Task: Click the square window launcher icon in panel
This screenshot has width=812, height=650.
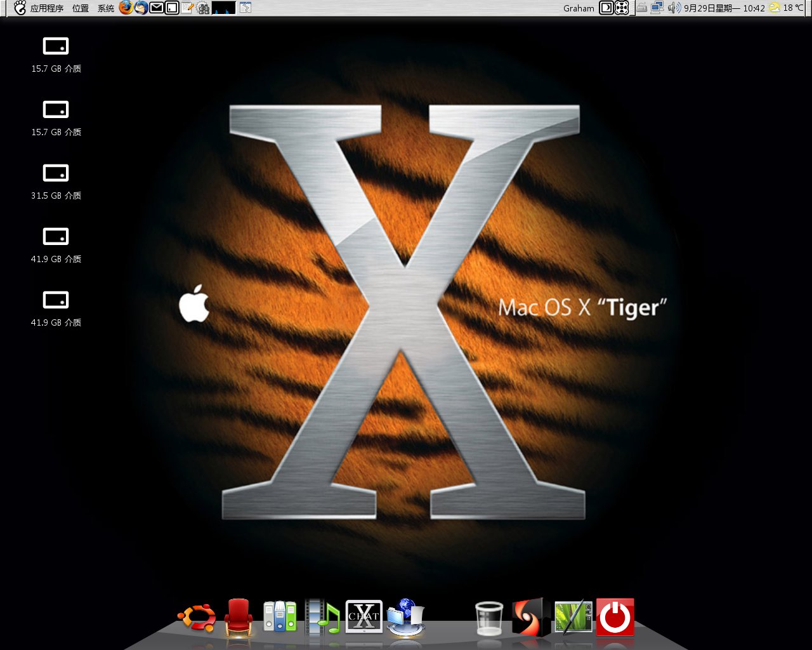Action: (x=172, y=8)
